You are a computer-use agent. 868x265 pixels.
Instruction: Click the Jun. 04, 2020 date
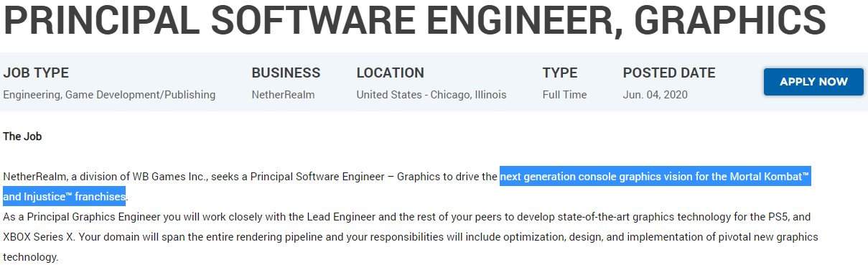click(655, 95)
